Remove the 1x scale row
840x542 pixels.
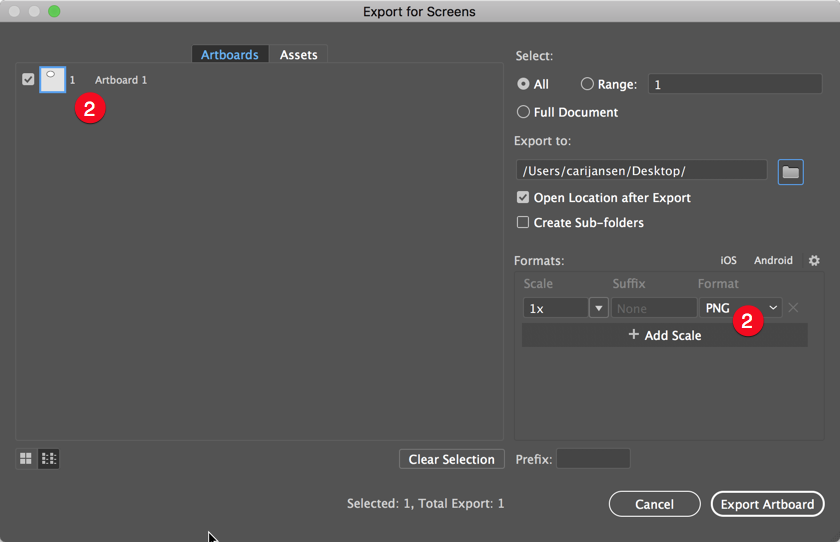tap(793, 308)
